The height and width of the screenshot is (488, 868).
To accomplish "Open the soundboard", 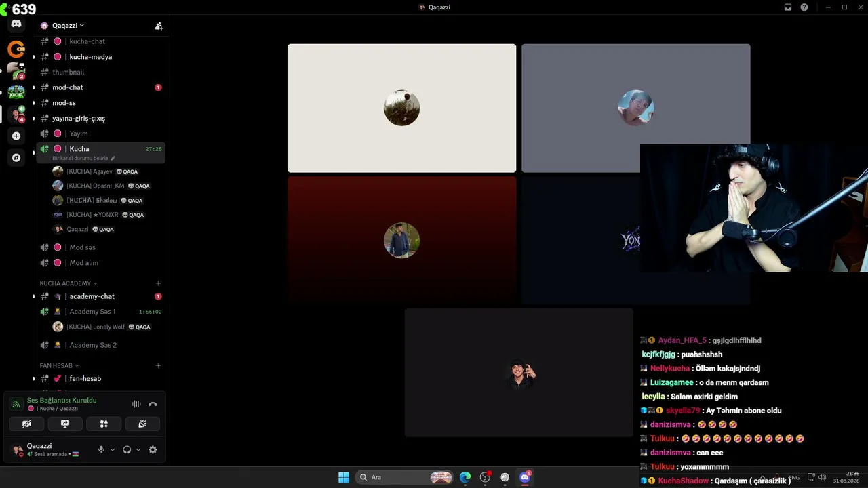I will tap(142, 424).
